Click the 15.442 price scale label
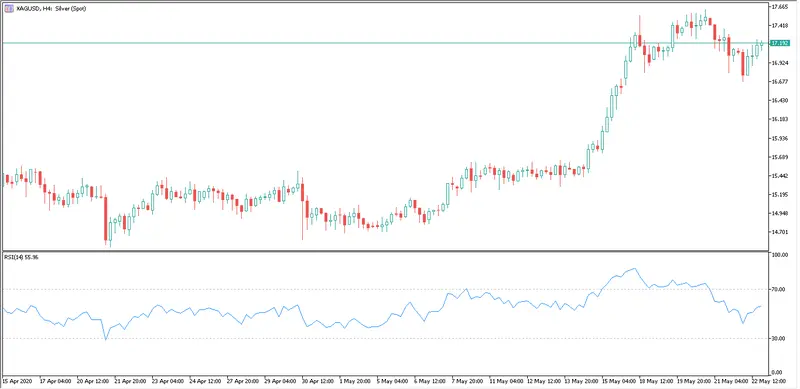800x389 pixels. (779, 176)
